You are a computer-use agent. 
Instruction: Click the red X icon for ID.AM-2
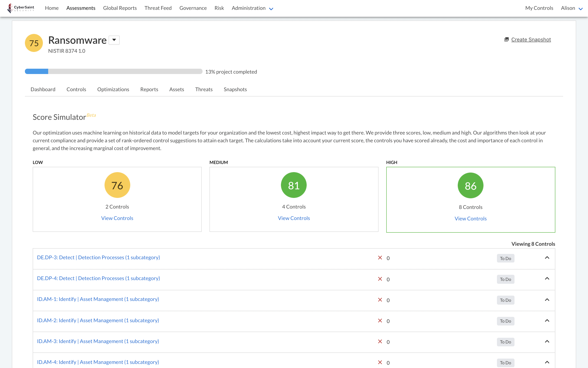click(x=380, y=321)
